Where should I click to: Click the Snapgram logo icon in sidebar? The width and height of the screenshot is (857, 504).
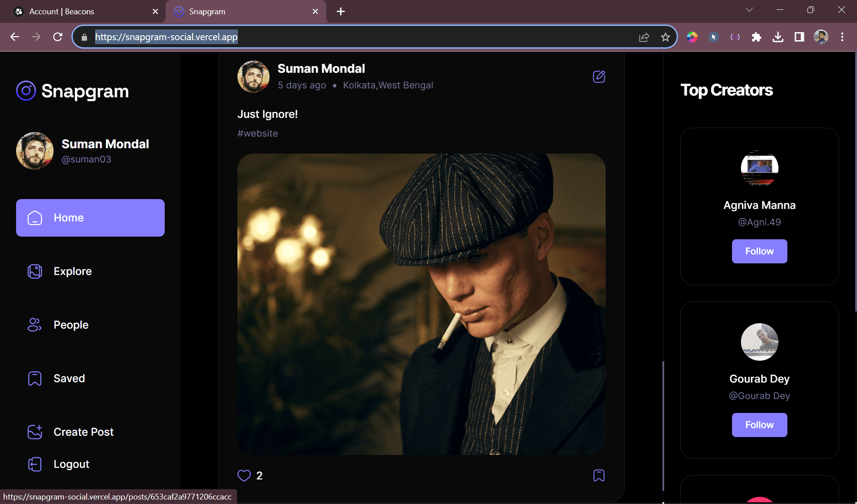[x=26, y=91]
